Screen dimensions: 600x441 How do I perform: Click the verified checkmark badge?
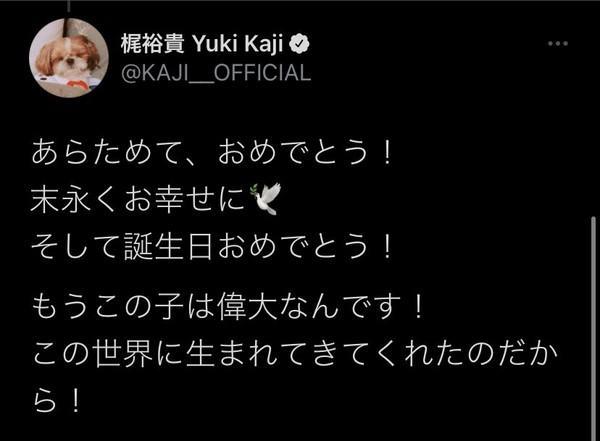pos(296,44)
